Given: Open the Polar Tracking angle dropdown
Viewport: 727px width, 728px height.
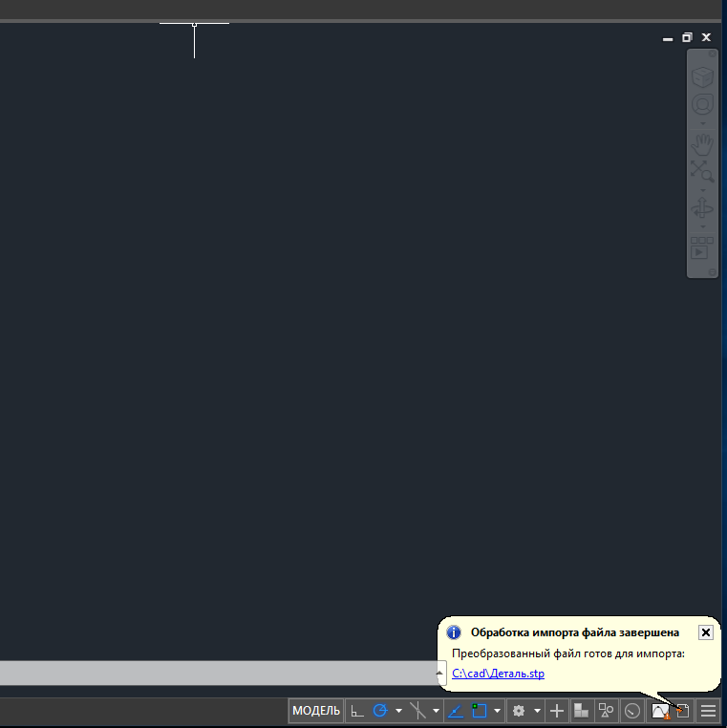Looking at the screenshot, I should (398, 711).
